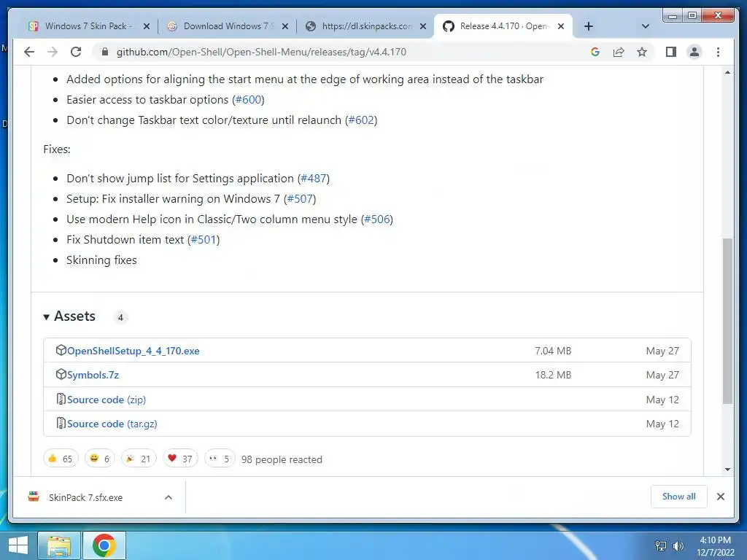Show all downloads
This screenshot has height=560, width=747.
click(x=679, y=497)
